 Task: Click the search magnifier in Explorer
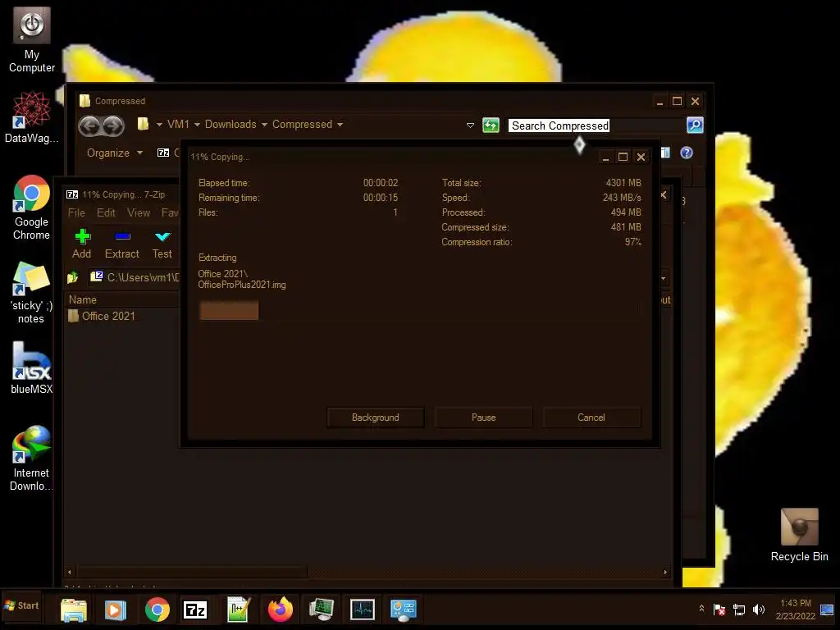[695, 126]
